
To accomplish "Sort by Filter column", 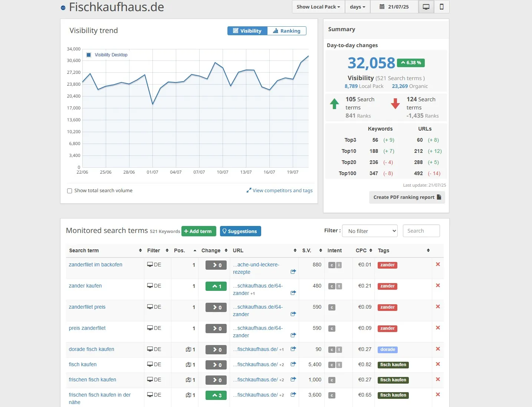I will click(x=158, y=250).
